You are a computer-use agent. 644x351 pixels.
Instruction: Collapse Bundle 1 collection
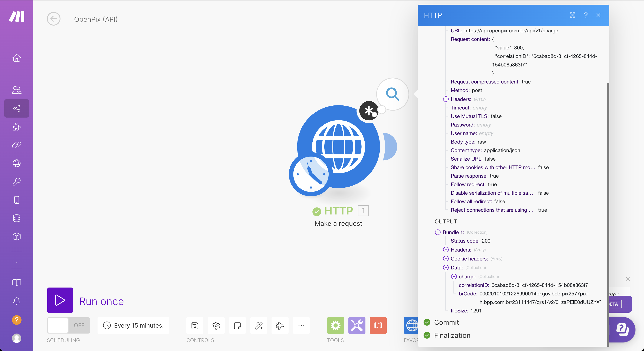click(437, 232)
